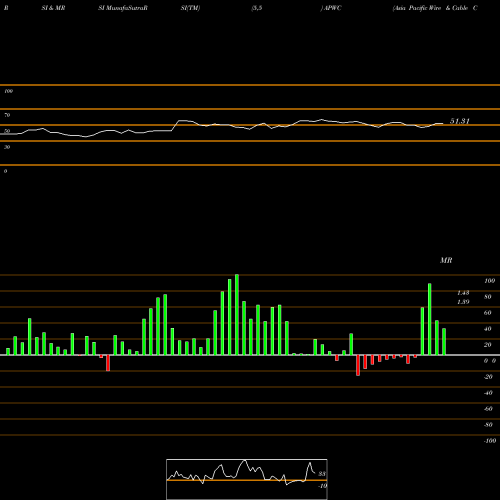Click the -60 label on MR right axis
The width and height of the screenshot is (500, 500).
tap(488, 409)
